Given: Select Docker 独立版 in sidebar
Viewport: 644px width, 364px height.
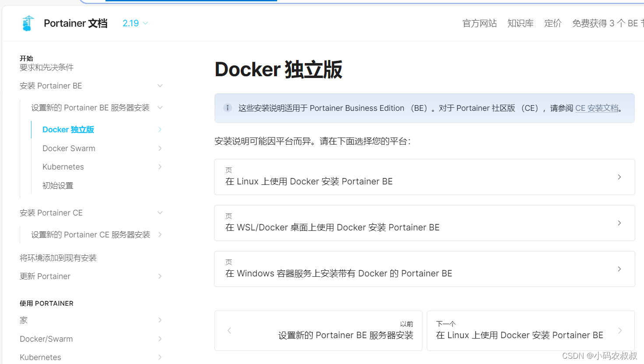Looking at the screenshot, I should pos(68,130).
